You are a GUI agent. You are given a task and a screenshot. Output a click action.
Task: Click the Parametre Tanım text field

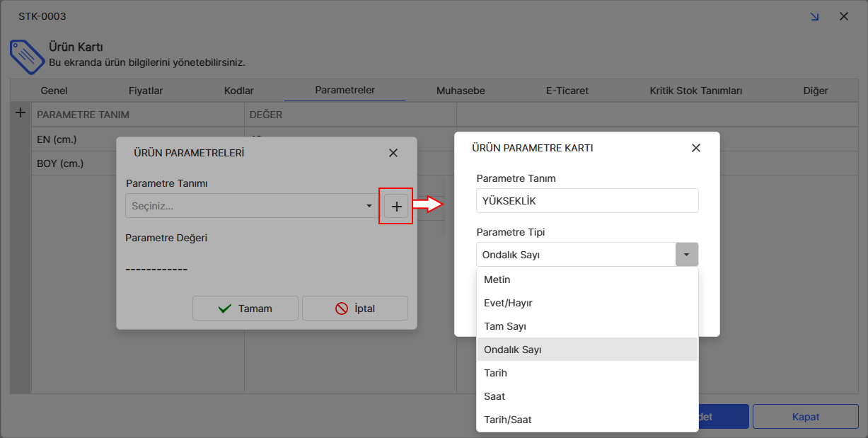click(x=587, y=201)
